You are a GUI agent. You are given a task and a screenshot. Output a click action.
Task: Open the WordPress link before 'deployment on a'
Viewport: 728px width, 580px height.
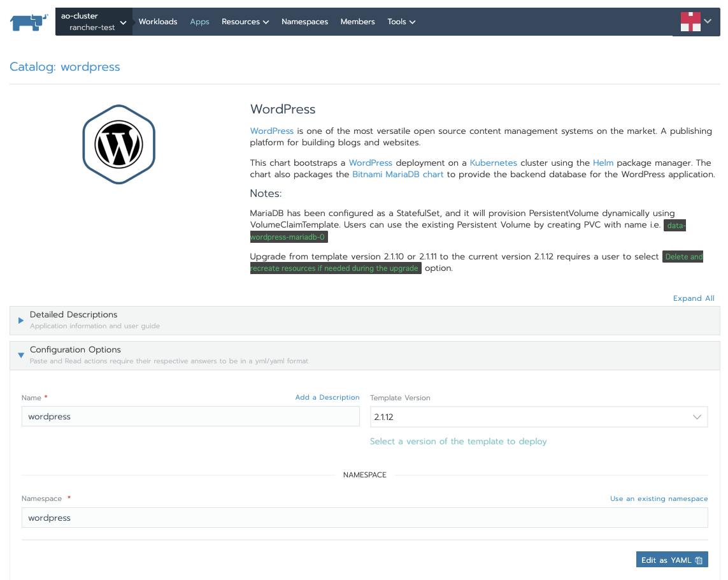(x=371, y=163)
